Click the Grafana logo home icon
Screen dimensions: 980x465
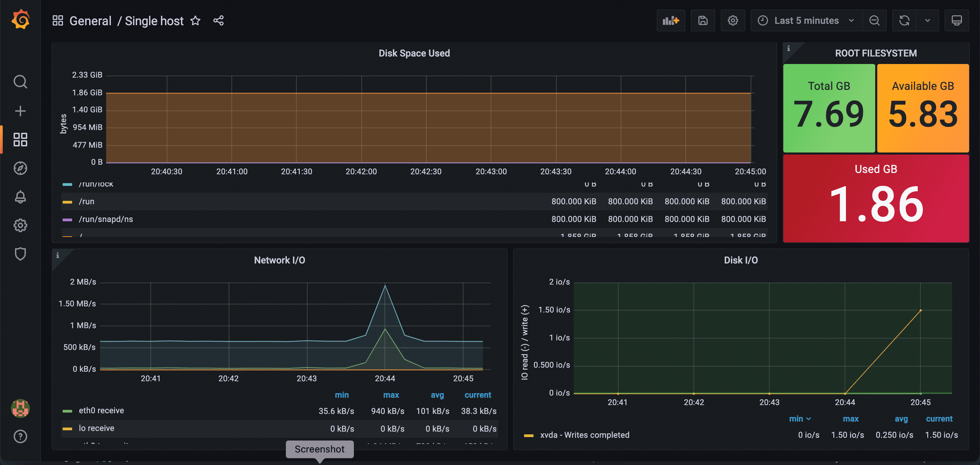click(x=20, y=20)
